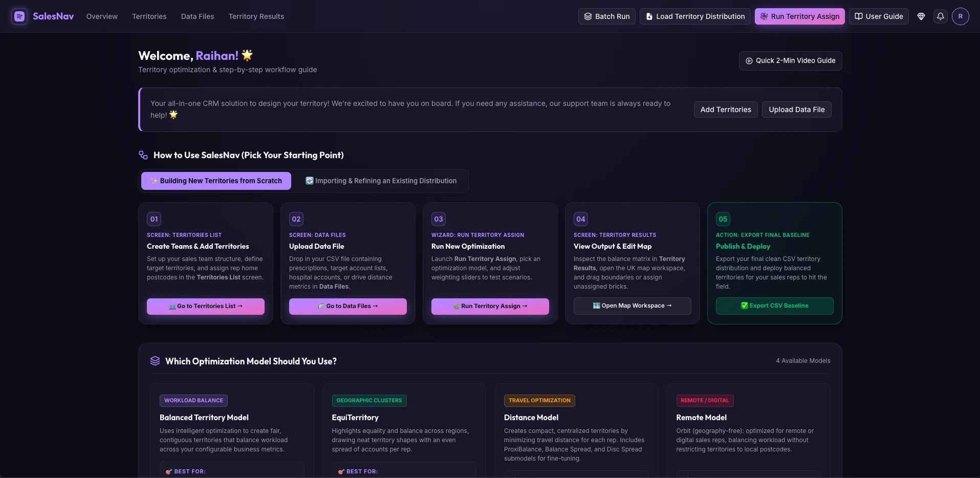Click Load Territory Distribution
The height and width of the screenshot is (478, 980).
click(x=695, y=16)
